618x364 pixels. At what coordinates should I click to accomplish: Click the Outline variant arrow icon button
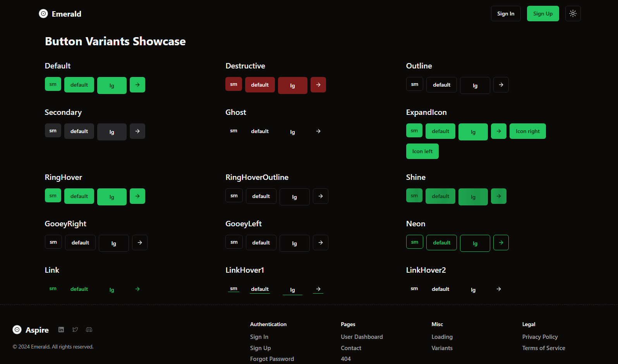[501, 85]
